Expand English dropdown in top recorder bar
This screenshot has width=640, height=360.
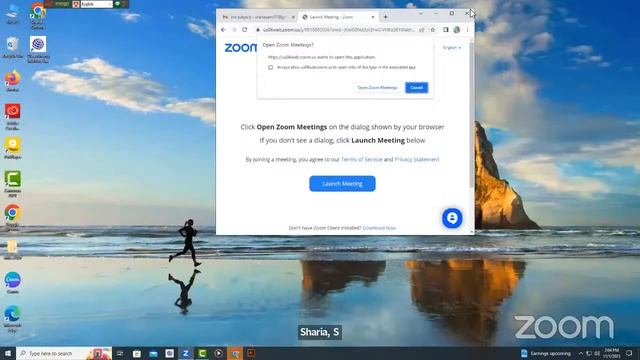96,4
